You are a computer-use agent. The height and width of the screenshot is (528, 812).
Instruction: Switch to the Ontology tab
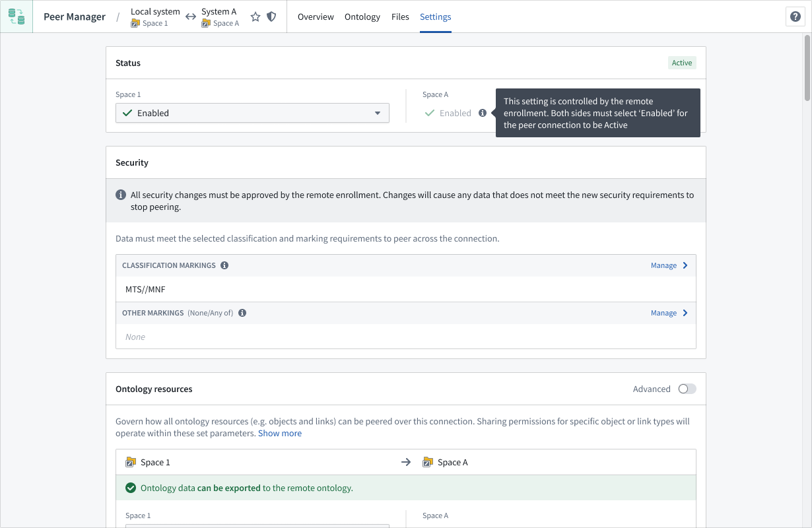tap(362, 17)
